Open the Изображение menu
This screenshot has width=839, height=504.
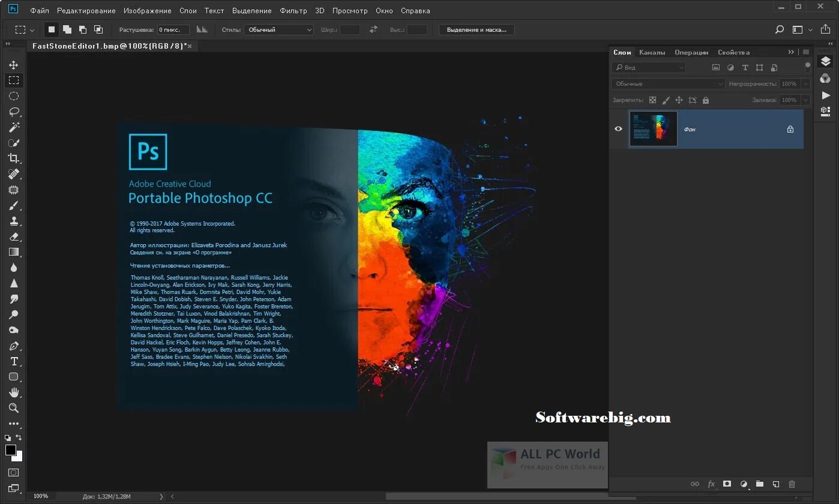tap(147, 11)
